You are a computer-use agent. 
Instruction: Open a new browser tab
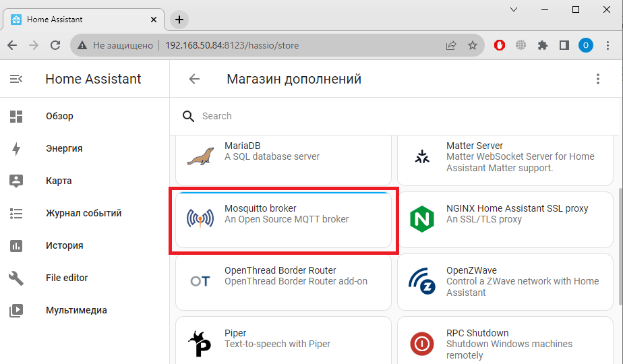(x=179, y=20)
